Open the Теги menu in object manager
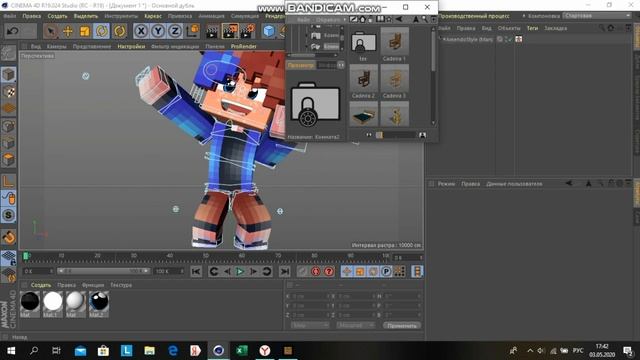 coord(532,28)
